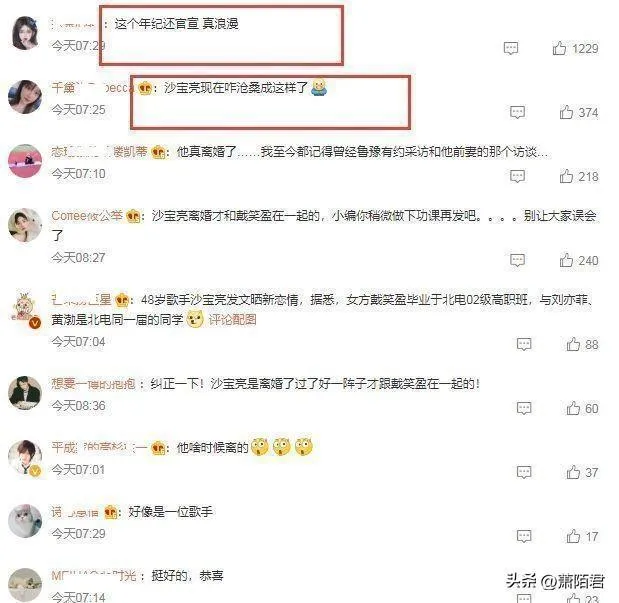
Task: Click the 头条 @萧陌君 watermark
Action: [x=555, y=582]
